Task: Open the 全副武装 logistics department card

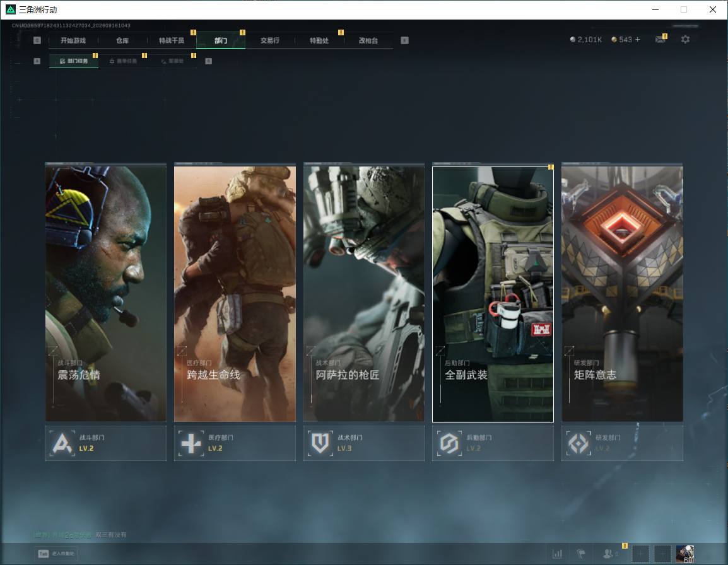Action: tap(493, 293)
